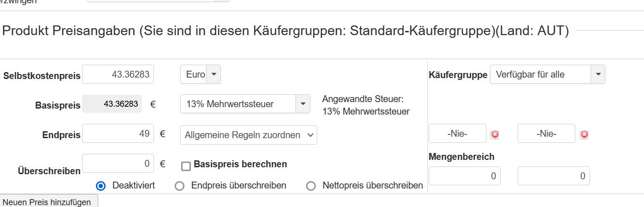The width and height of the screenshot is (644, 207).
Task: Clear the first -Nie- date with red icon
Action: click(495, 134)
